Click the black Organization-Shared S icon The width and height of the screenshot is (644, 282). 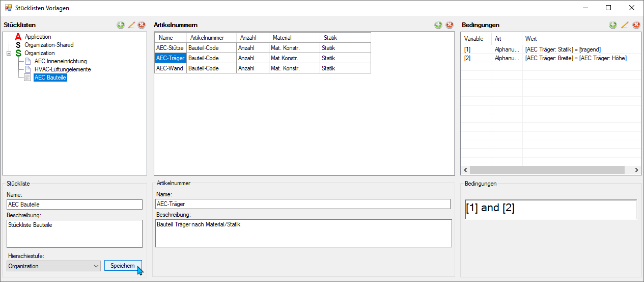[18, 45]
